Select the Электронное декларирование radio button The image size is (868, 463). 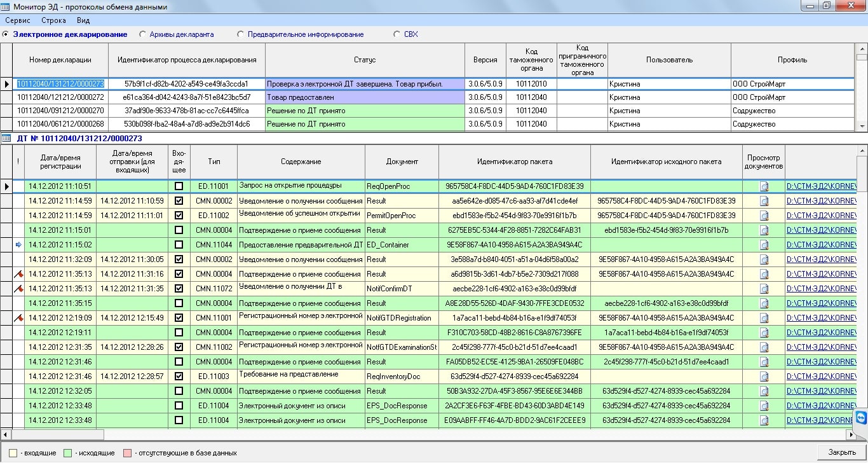(6, 34)
